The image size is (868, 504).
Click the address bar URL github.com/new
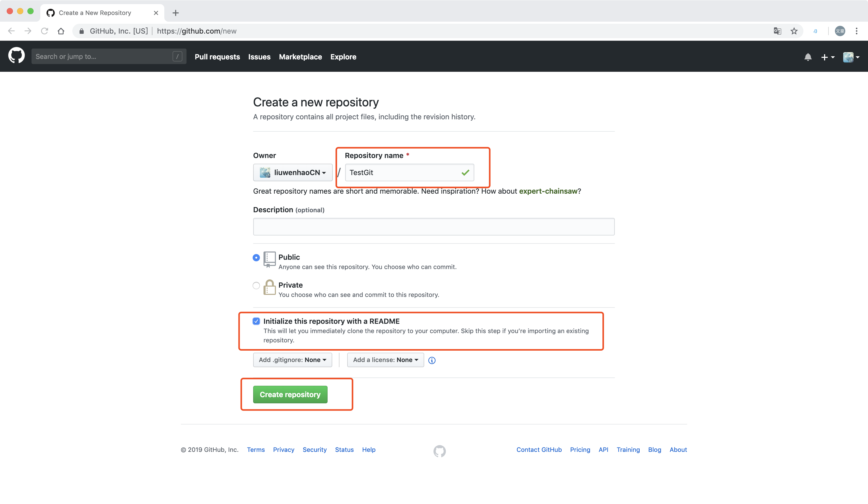click(197, 31)
